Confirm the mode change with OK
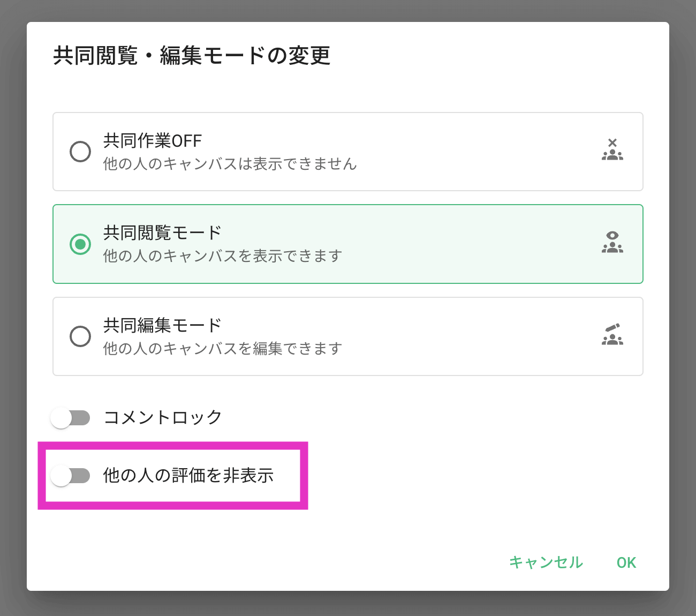Image resolution: width=696 pixels, height=616 pixels. (x=626, y=562)
